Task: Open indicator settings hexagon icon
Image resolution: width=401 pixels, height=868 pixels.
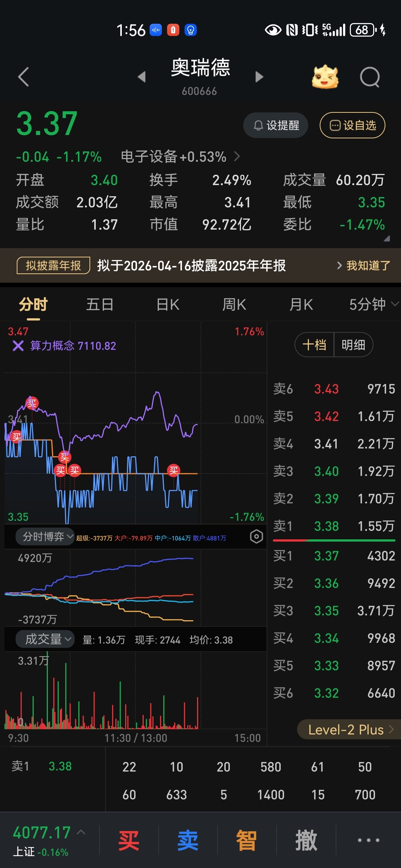Action: click(256, 536)
